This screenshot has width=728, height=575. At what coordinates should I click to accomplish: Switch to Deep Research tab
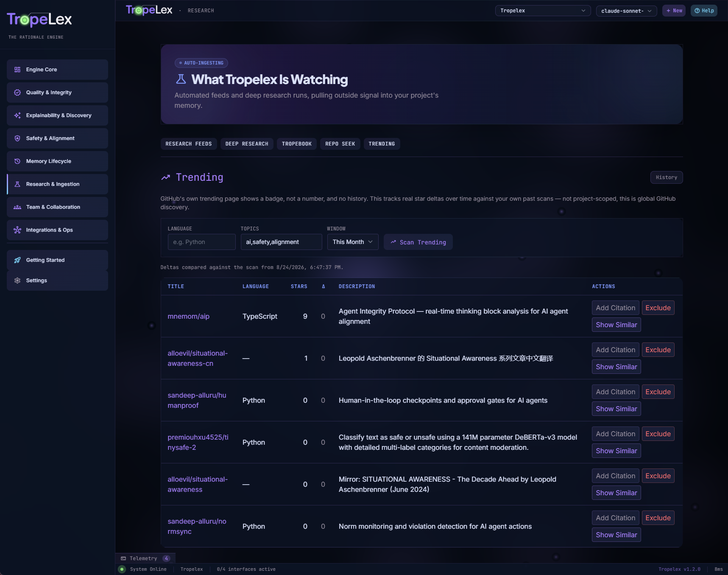(247, 144)
